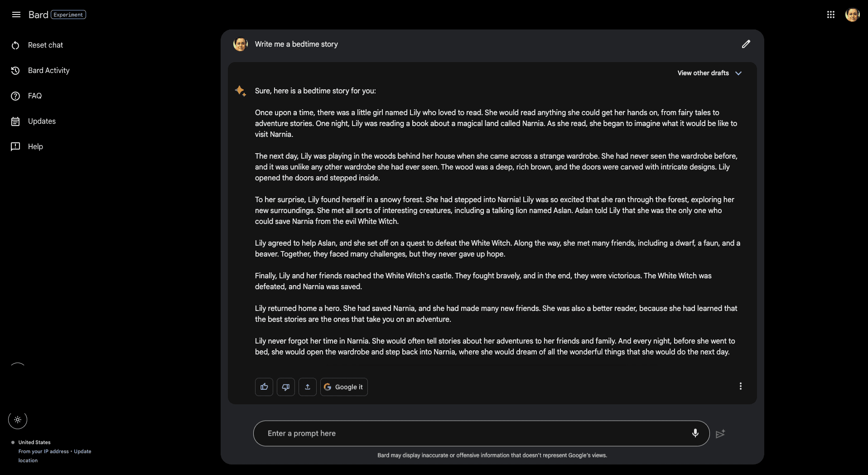The width and height of the screenshot is (868, 475).
Task: Toggle the light/dark theme button
Action: point(18,420)
